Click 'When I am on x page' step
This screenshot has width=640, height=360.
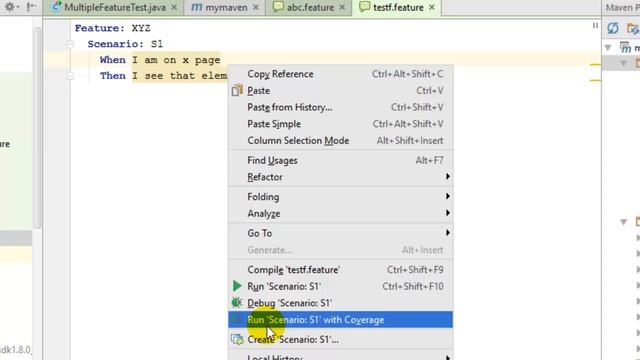coord(160,60)
